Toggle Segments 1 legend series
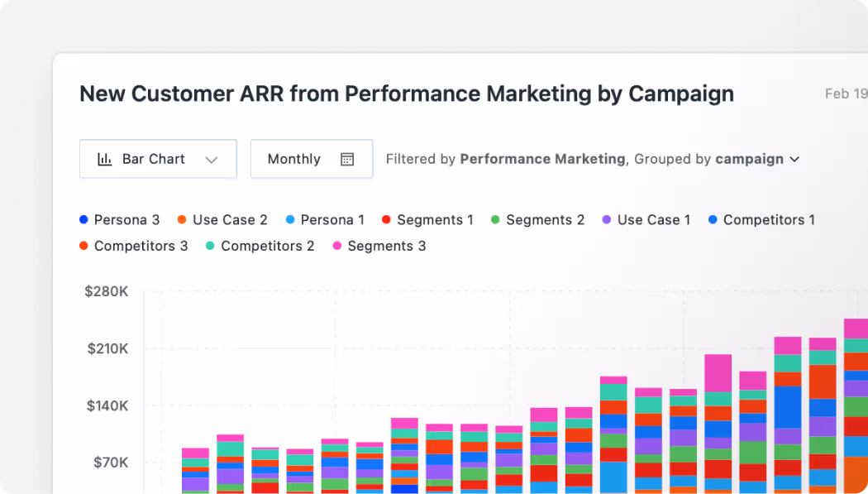 [428, 220]
